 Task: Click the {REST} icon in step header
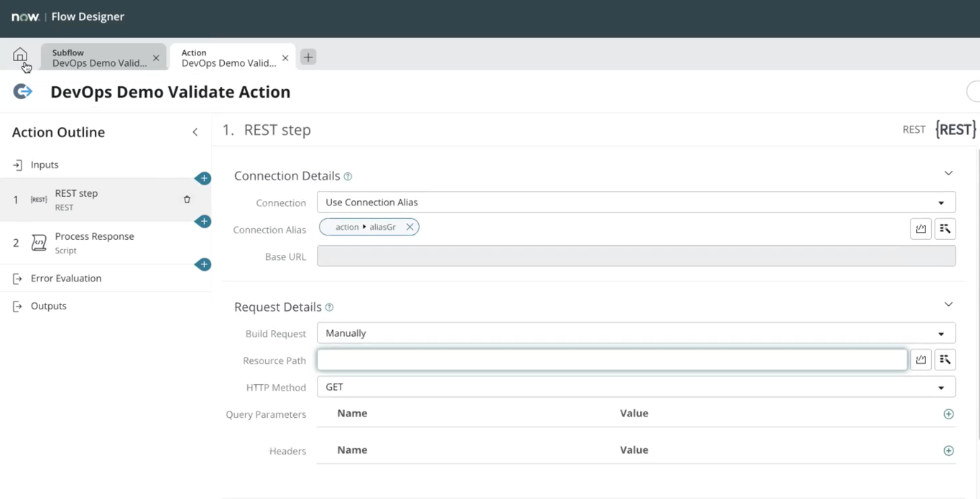tap(956, 129)
